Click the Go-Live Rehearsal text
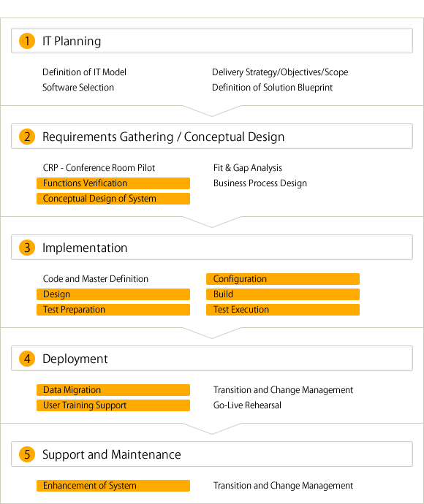 (x=247, y=405)
